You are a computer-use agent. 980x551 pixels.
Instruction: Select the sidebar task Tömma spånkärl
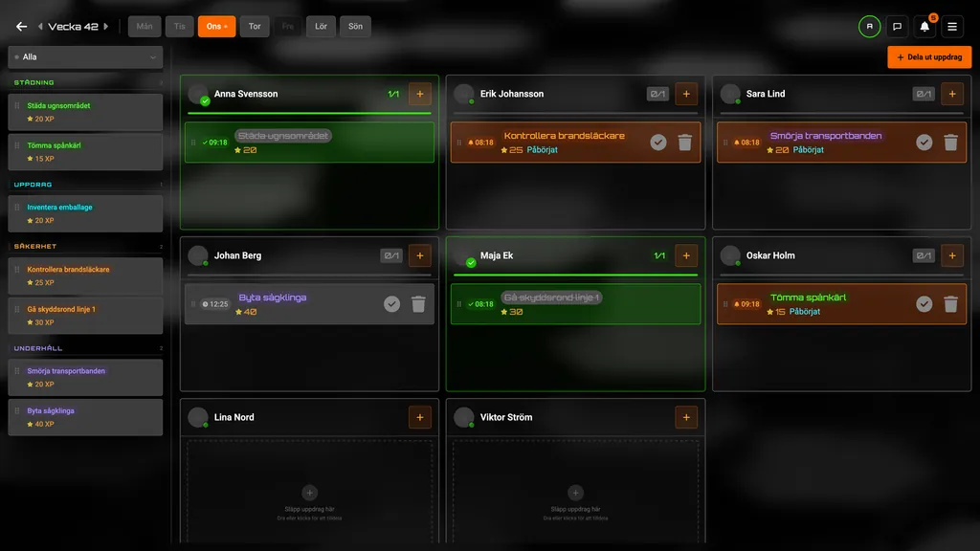pyautogui.click(x=85, y=152)
